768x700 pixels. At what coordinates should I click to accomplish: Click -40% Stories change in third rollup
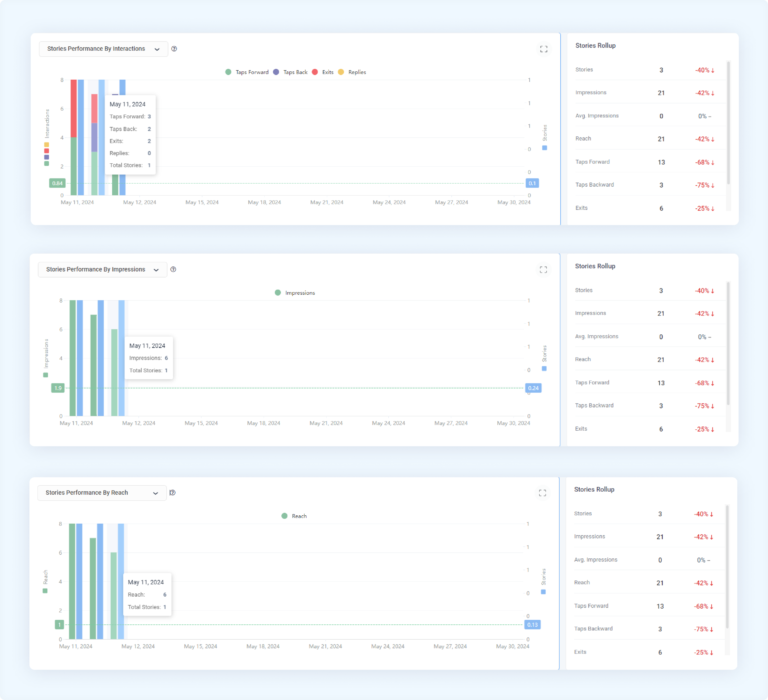[x=704, y=514]
